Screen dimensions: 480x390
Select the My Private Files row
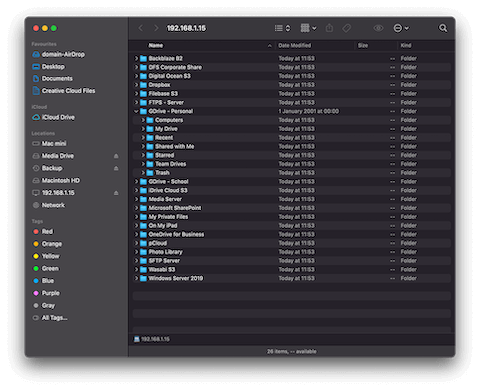coord(292,217)
